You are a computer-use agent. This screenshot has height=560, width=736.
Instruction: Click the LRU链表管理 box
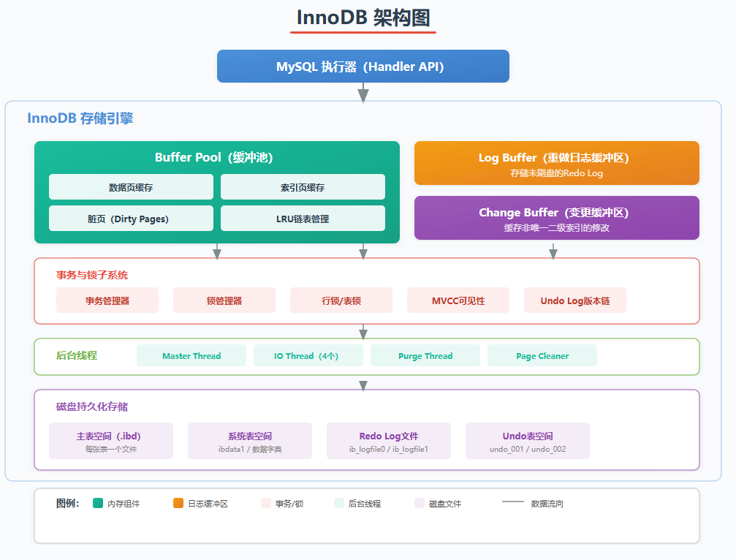pyautogui.click(x=303, y=219)
